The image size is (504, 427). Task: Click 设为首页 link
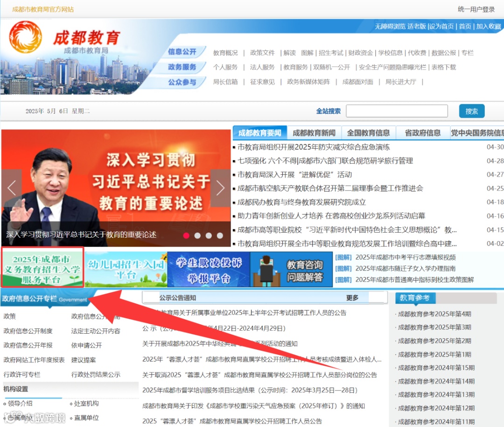pyautogui.click(x=441, y=26)
